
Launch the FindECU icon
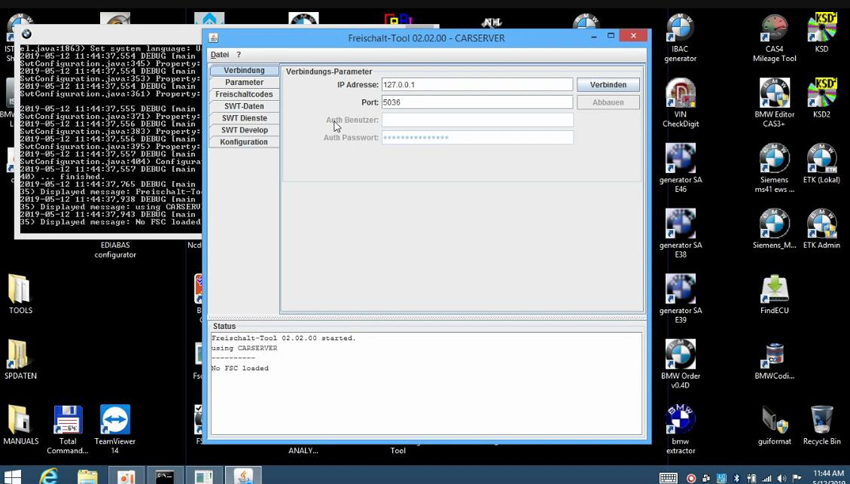pos(774,294)
